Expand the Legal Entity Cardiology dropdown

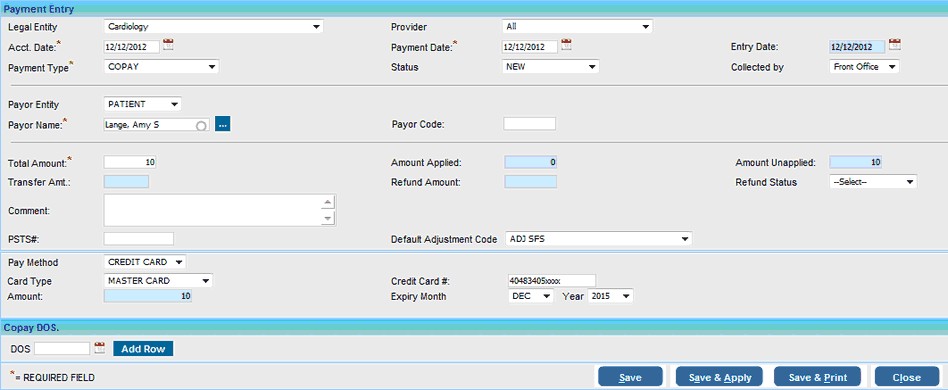point(213,27)
